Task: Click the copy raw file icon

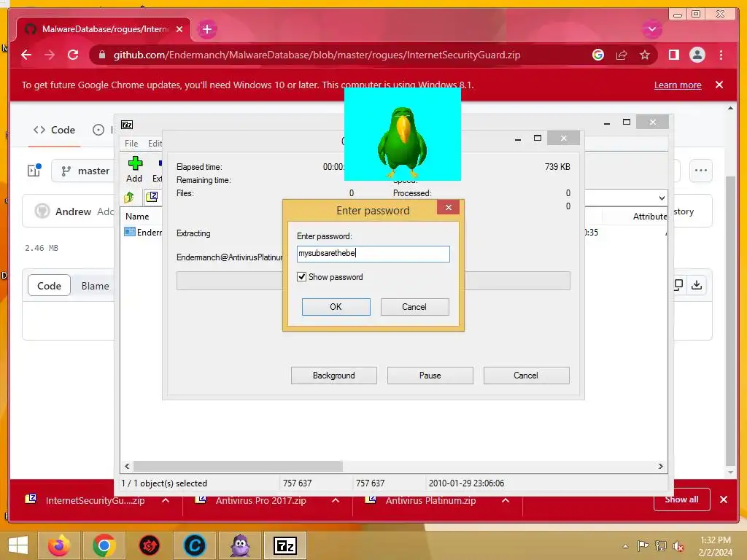Action: 678,285
